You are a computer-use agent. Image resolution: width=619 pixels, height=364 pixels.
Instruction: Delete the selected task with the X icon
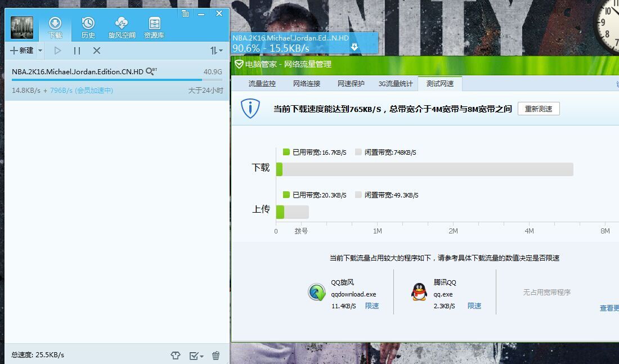[97, 51]
